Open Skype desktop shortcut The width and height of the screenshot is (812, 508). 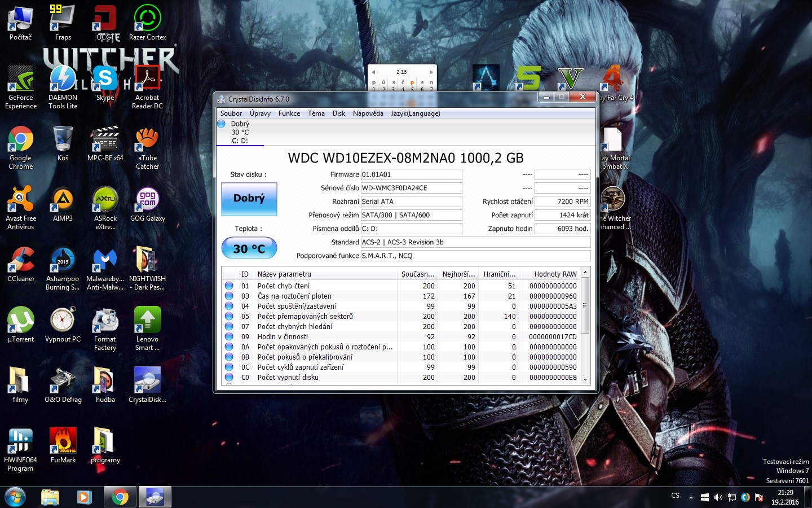coord(105,84)
